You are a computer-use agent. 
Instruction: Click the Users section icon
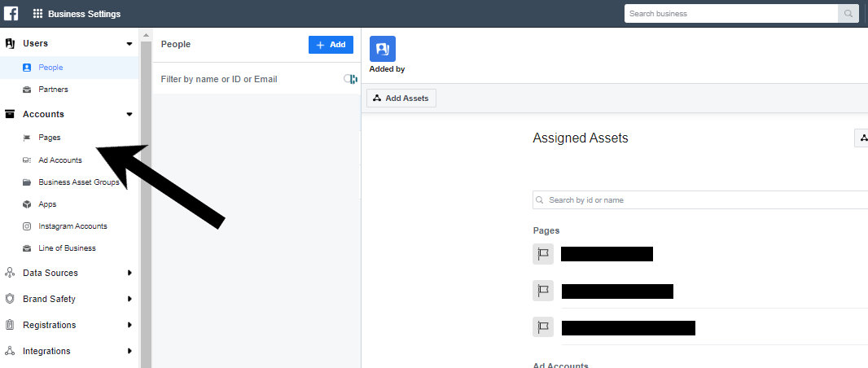click(x=10, y=43)
